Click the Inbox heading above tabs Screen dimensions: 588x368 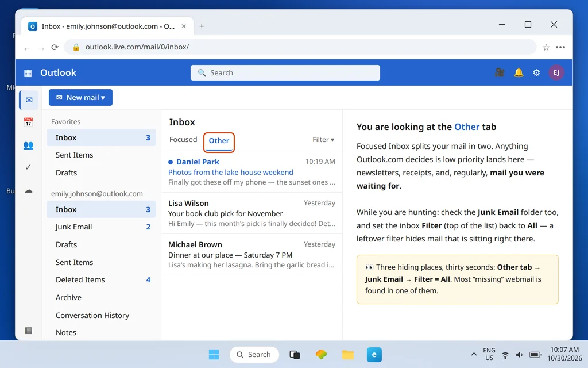point(182,122)
